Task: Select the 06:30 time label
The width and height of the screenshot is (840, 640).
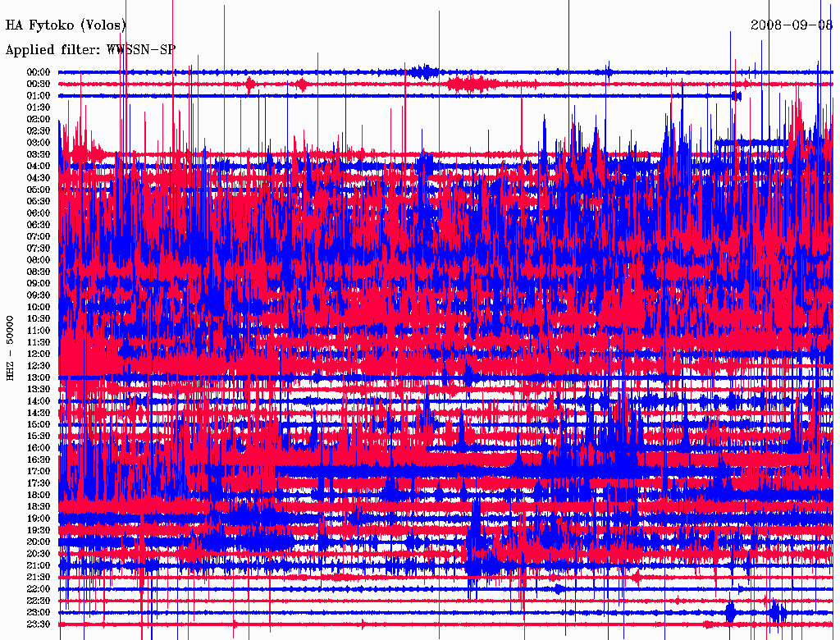Action: (39, 225)
